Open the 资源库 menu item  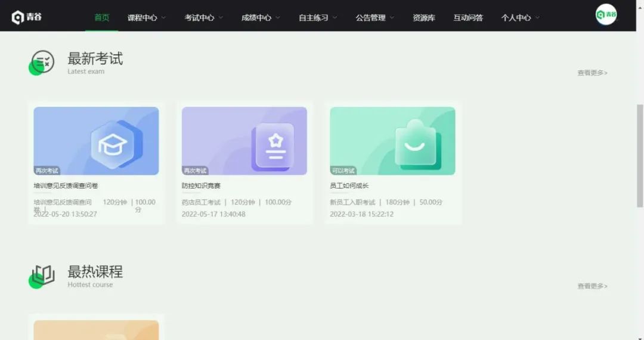point(424,18)
